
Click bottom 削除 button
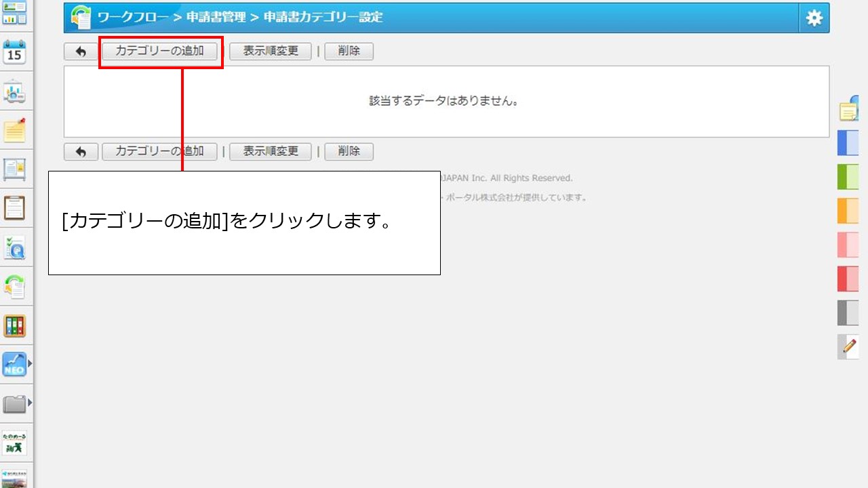[349, 152]
